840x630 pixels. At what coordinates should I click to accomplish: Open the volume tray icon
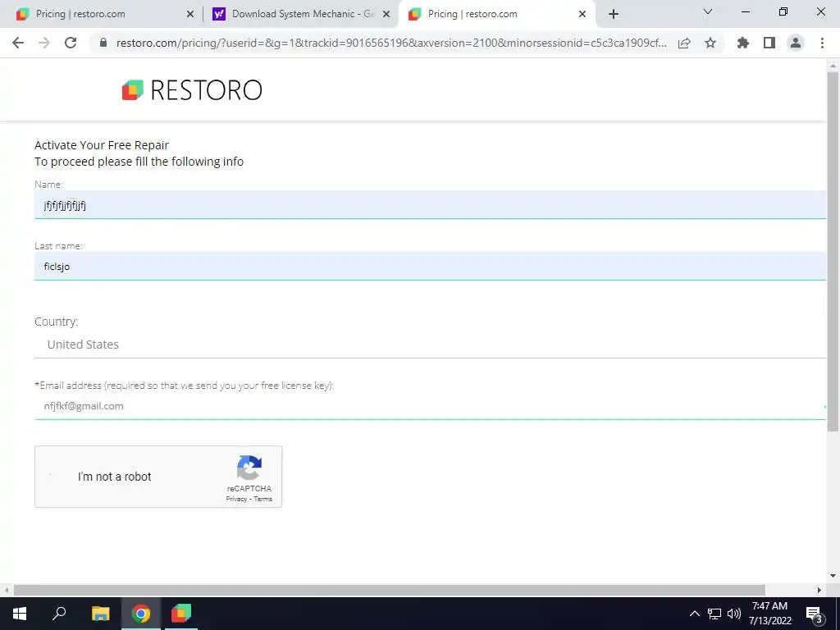click(x=734, y=614)
